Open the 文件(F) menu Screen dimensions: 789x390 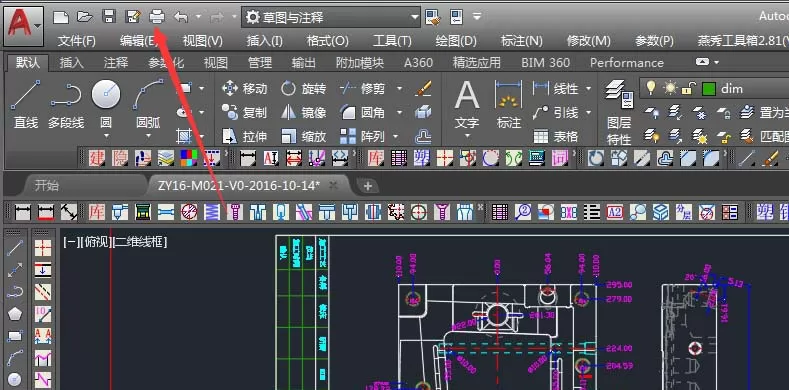pyautogui.click(x=76, y=41)
